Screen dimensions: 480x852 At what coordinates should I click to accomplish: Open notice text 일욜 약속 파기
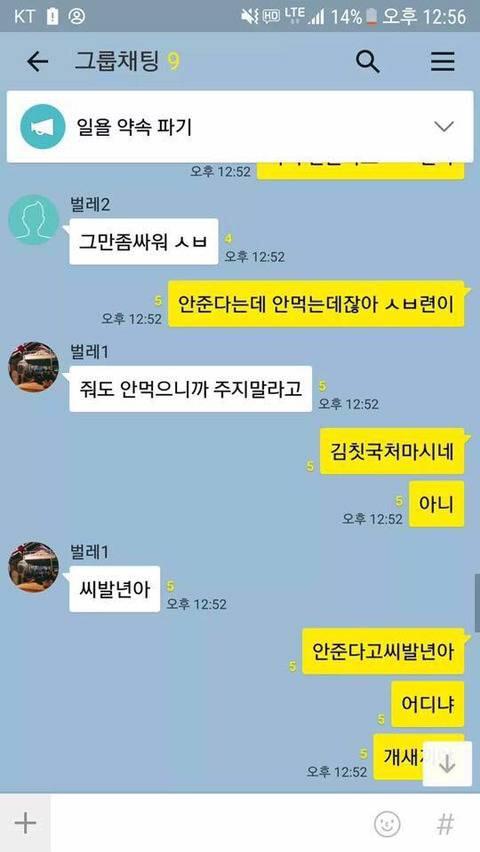[134, 127]
